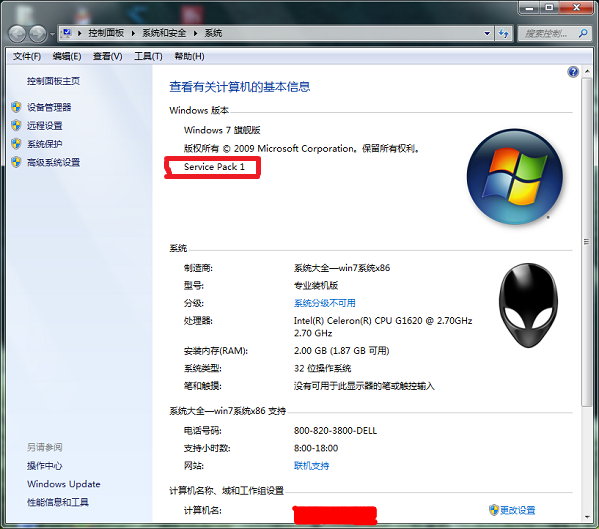This screenshot has height=529, width=599.
Task: Click the blue help question mark icon
Action: [573, 72]
